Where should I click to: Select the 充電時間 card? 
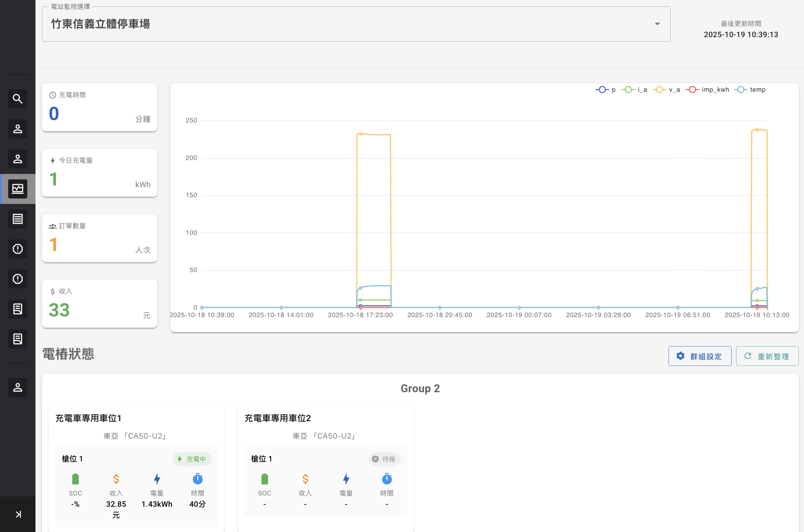[x=100, y=107]
